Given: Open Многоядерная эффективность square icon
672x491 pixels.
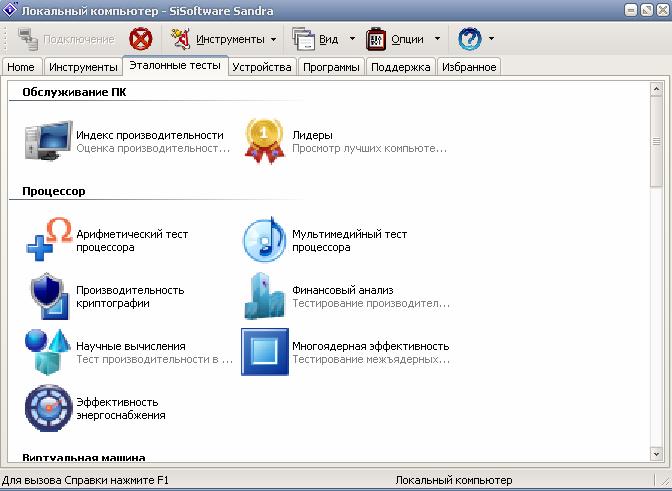Looking at the screenshot, I should coord(265,352).
